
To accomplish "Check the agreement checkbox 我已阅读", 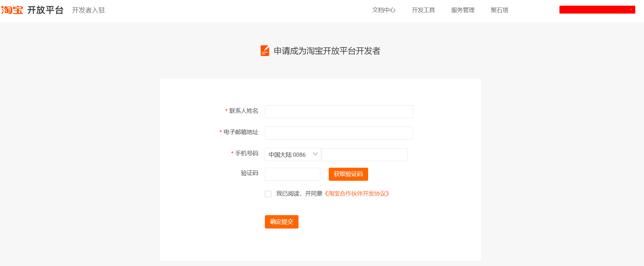I will [x=268, y=194].
